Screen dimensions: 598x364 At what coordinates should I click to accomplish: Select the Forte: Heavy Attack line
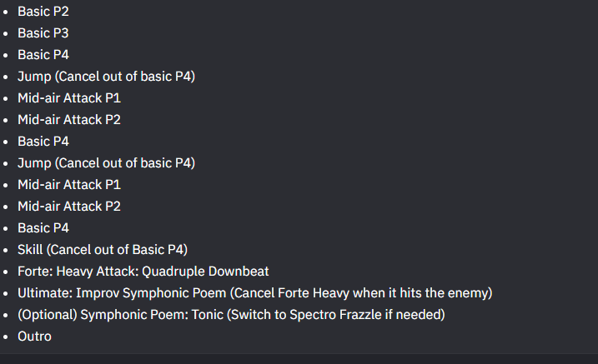[143, 272]
